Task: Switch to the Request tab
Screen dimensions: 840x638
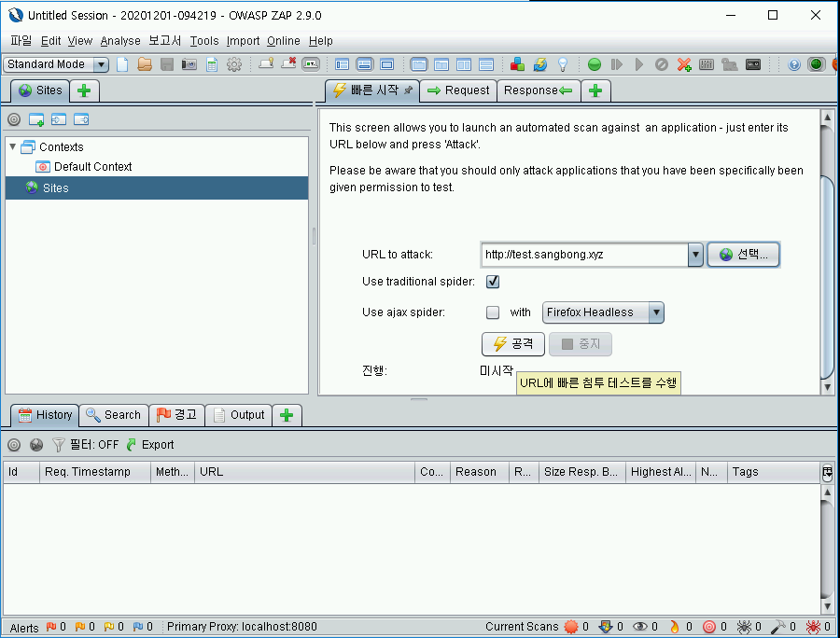Action: click(458, 90)
